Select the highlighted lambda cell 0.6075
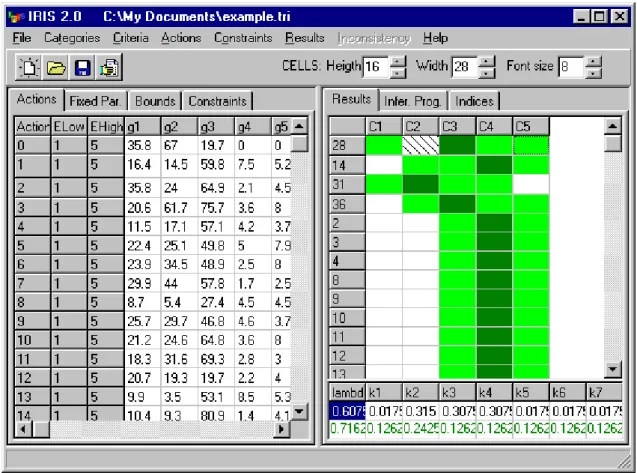This screenshot has width=637, height=473. tap(347, 411)
